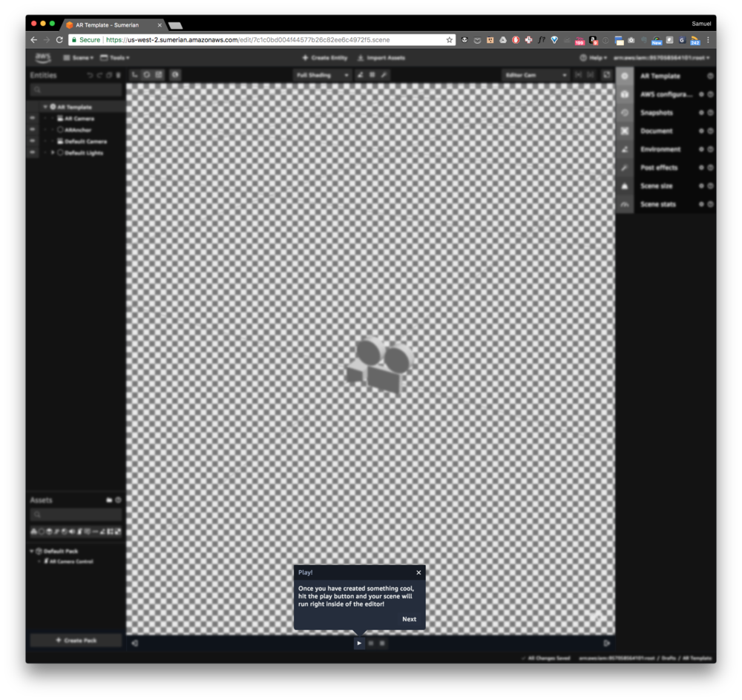The width and height of the screenshot is (742, 700).
Task: Toggle visibility of the Default Lights entity
Action: coord(32,152)
